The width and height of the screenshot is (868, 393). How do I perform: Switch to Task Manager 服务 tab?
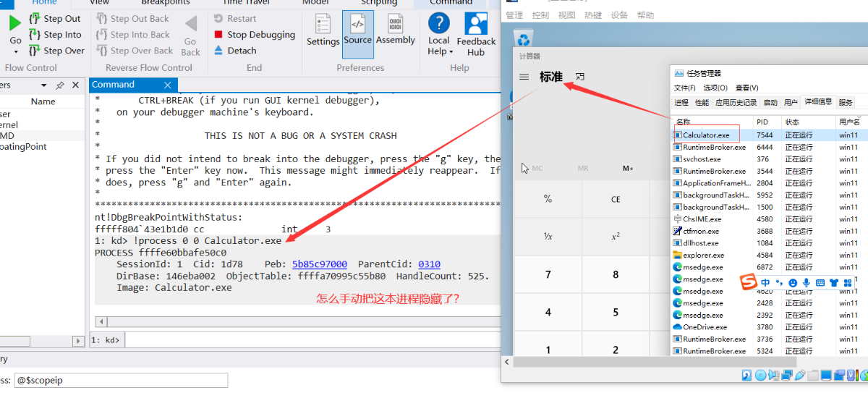(x=846, y=103)
